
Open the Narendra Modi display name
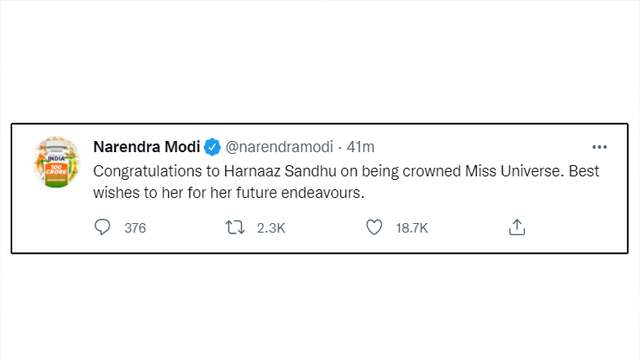(147, 147)
